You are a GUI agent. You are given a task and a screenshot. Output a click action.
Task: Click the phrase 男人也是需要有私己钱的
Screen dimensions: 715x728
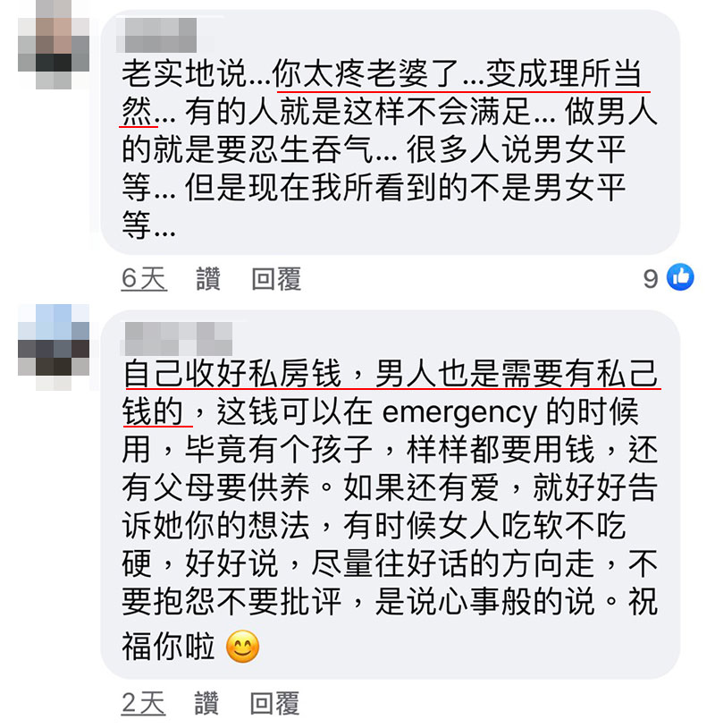(x=516, y=374)
